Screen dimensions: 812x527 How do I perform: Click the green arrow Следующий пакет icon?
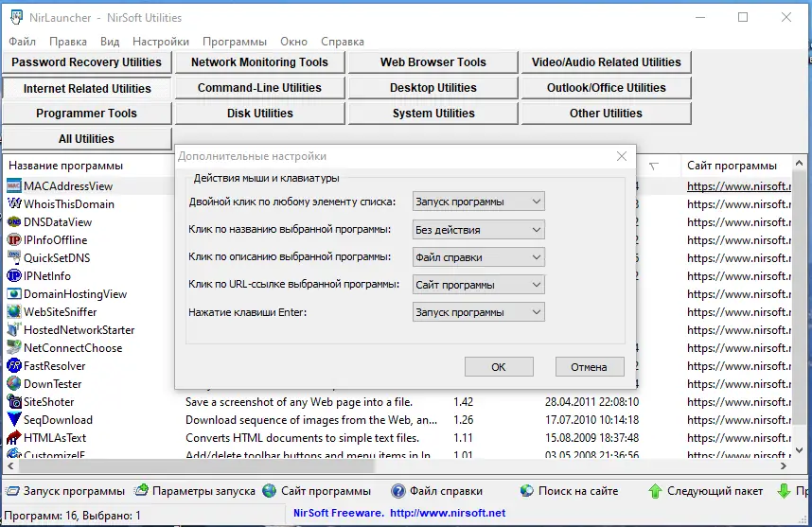click(x=655, y=491)
